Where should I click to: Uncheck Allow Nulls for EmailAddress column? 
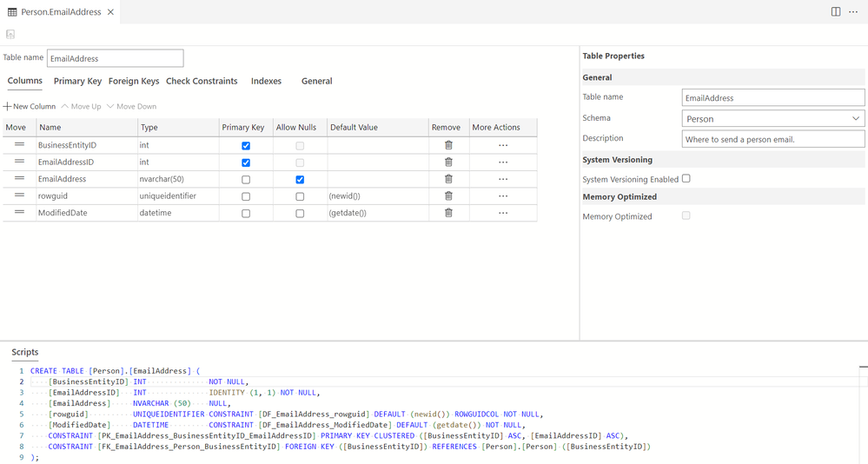300,180
